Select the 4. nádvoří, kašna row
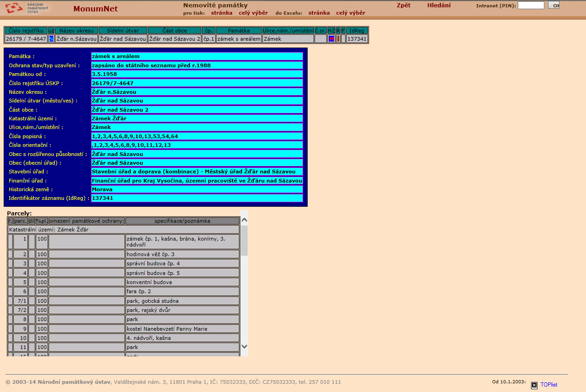The height and width of the screenshot is (392, 586). (124, 338)
